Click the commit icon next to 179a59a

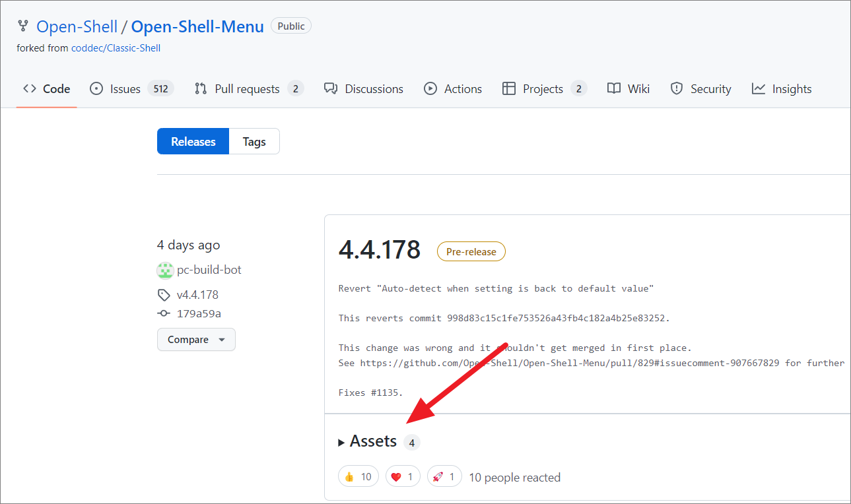[x=164, y=314]
